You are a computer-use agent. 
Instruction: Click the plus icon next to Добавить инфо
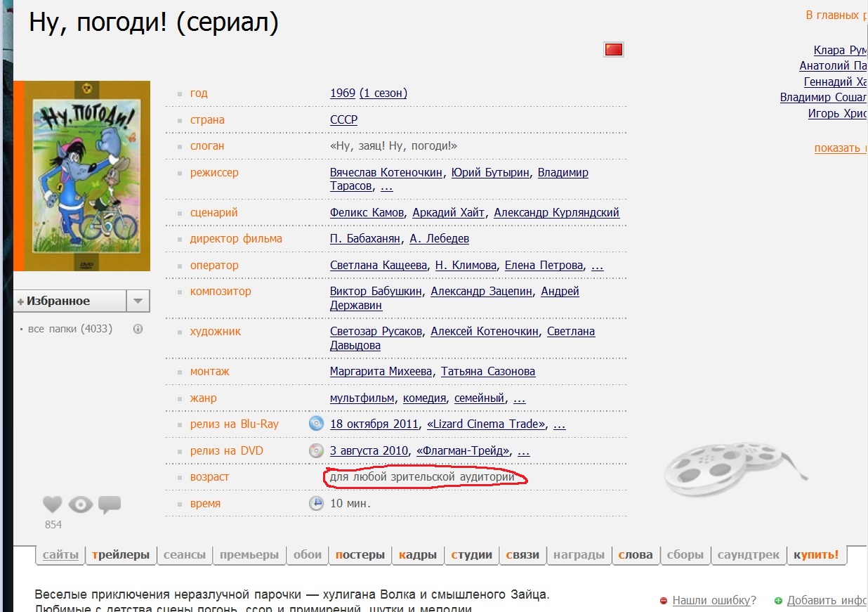click(778, 601)
